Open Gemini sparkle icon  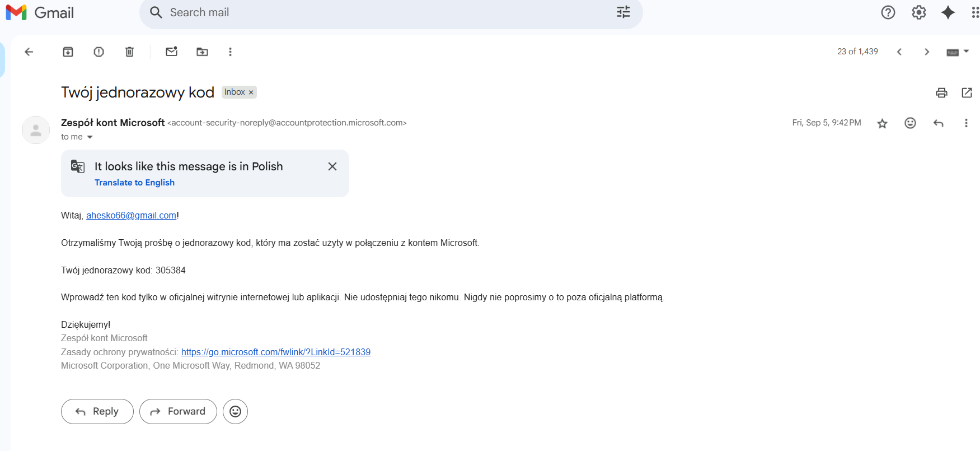click(948, 12)
